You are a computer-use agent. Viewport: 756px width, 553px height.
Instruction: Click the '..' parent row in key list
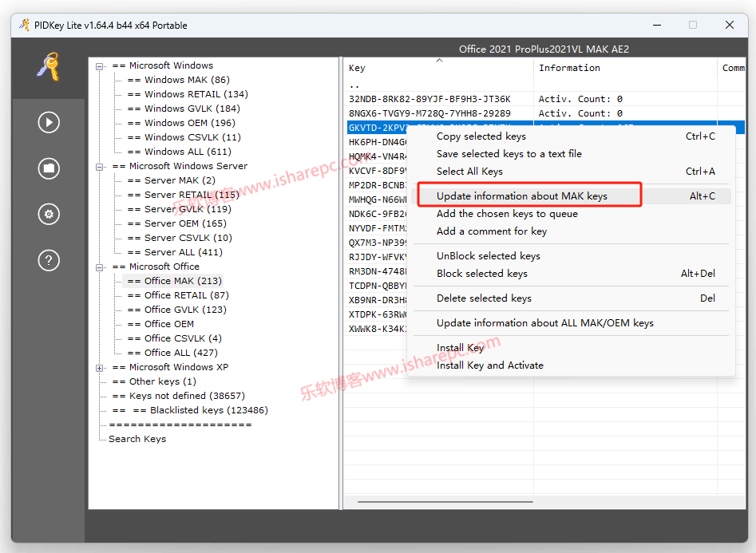tap(544, 86)
